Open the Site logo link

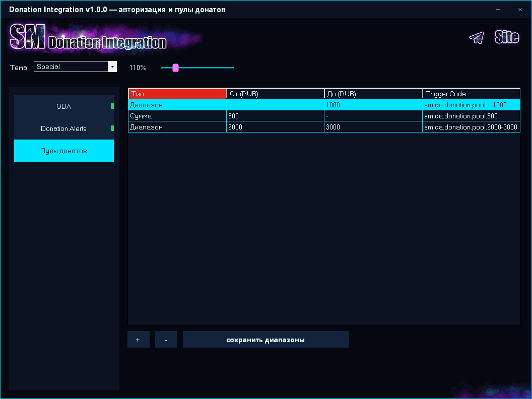[x=506, y=37]
